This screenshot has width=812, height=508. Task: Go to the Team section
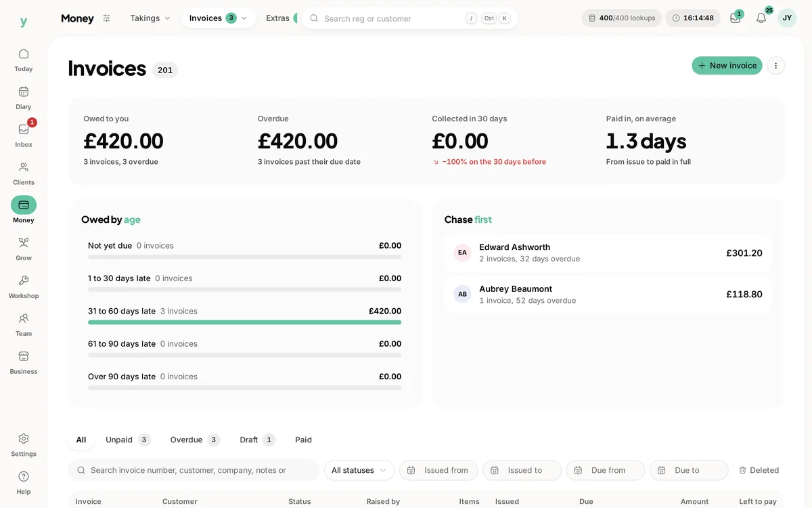pos(24,324)
